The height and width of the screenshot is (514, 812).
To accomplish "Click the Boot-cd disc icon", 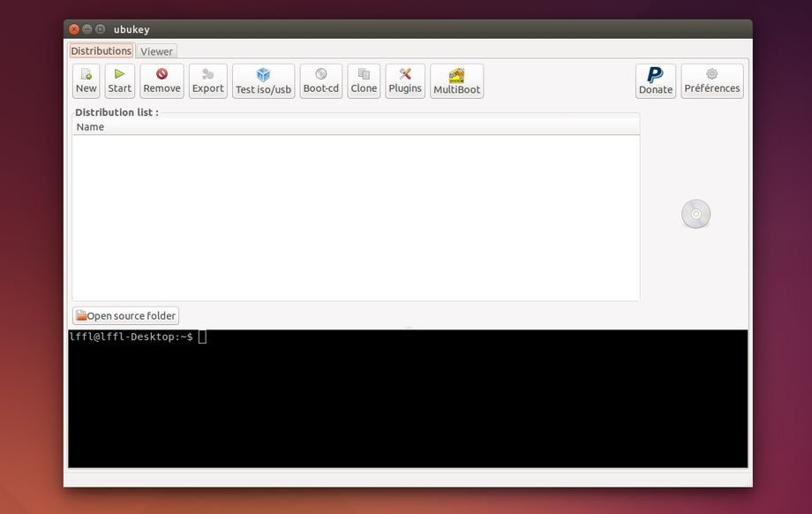I will (x=320, y=75).
